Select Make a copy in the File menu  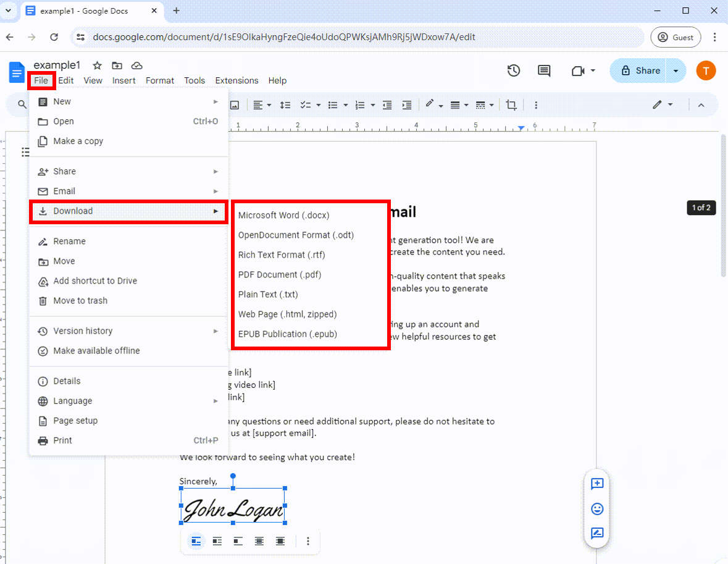pyautogui.click(x=128, y=141)
